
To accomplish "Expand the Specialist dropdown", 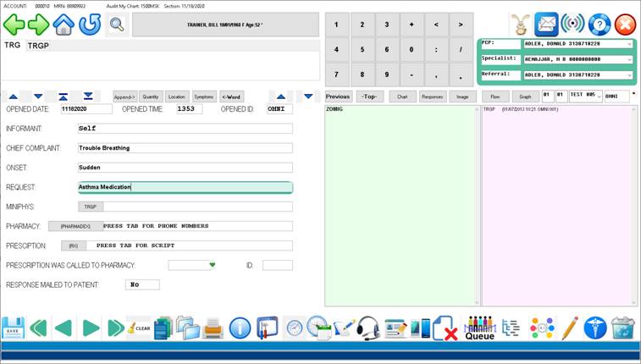I will pos(629,59).
